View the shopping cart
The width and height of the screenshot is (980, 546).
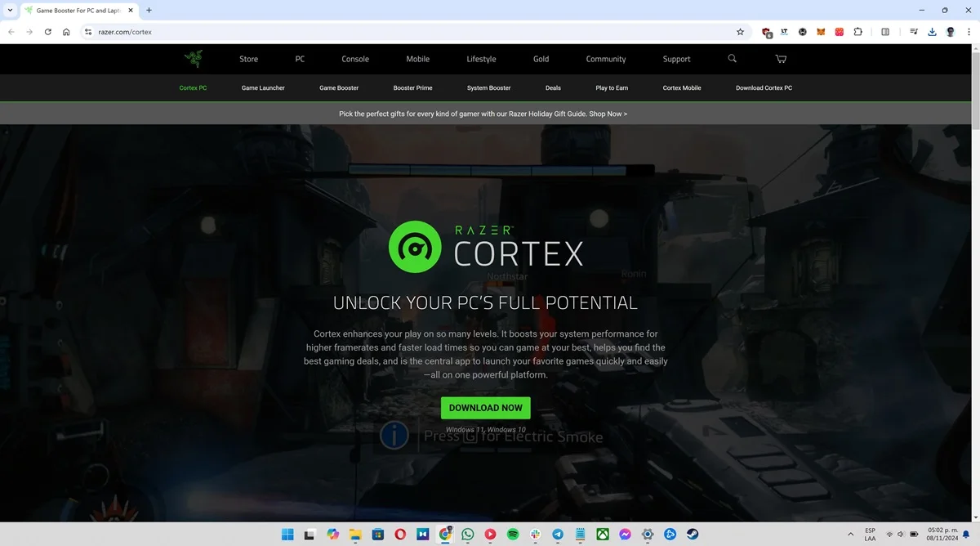[781, 58]
